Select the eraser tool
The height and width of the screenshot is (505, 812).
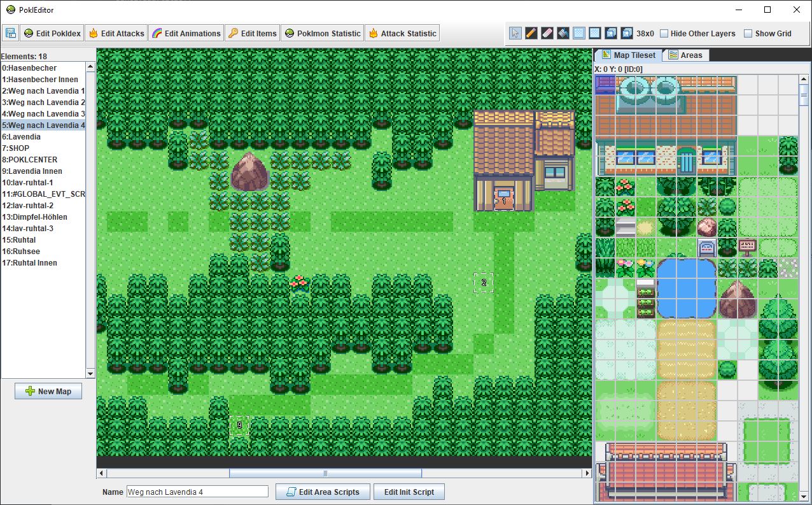click(x=547, y=33)
